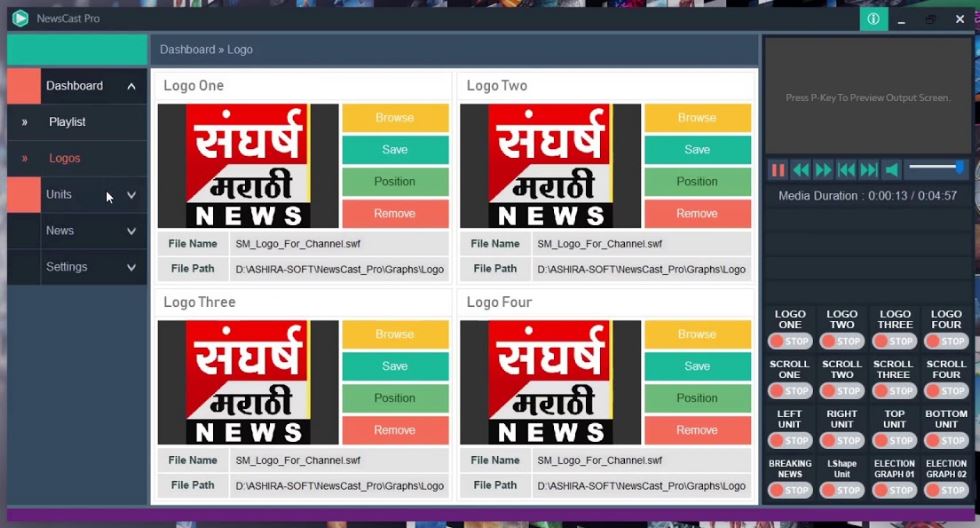
Task: Expand the Settings menu chevron
Action: (x=131, y=267)
